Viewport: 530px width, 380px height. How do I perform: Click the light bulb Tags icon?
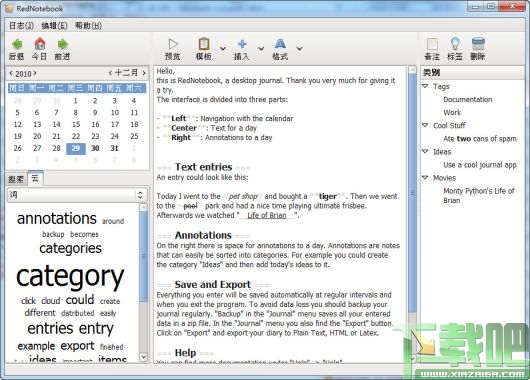(x=455, y=44)
